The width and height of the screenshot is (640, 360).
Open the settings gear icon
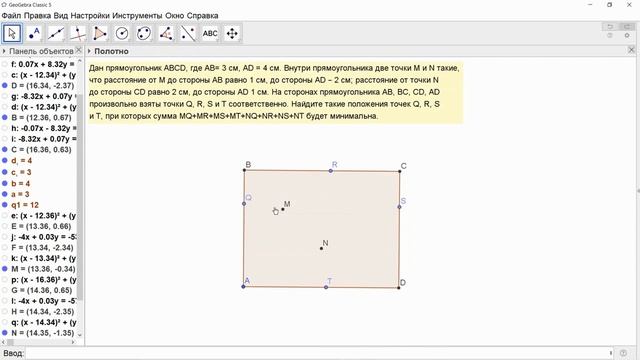(627, 36)
